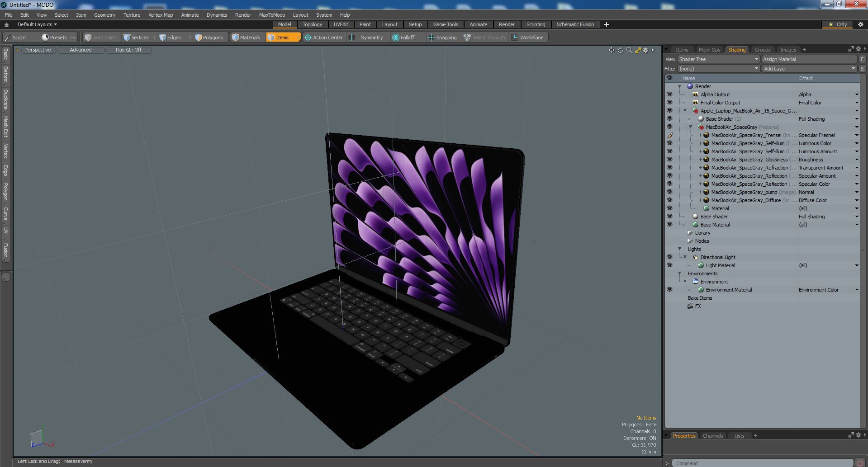Toggle the Only star button
The width and height of the screenshot is (868, 467).
(838, 24)
